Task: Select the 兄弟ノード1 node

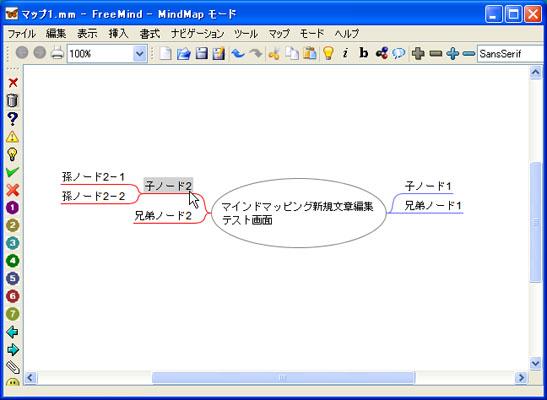Action: 433,205
